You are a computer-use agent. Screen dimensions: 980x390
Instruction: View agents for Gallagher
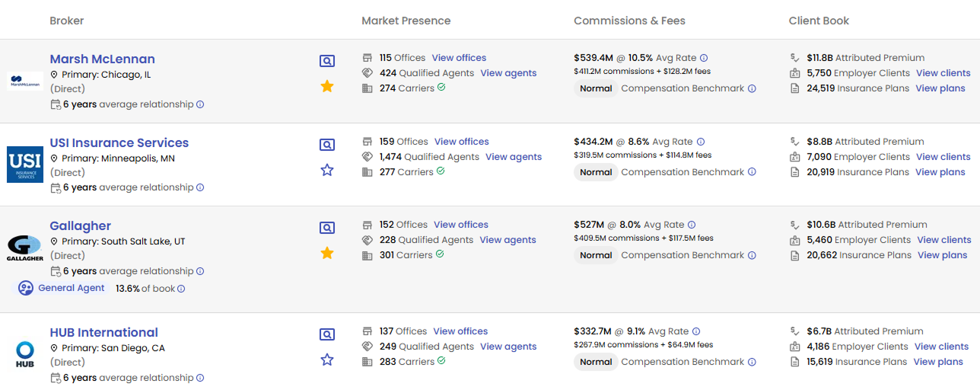508,240
